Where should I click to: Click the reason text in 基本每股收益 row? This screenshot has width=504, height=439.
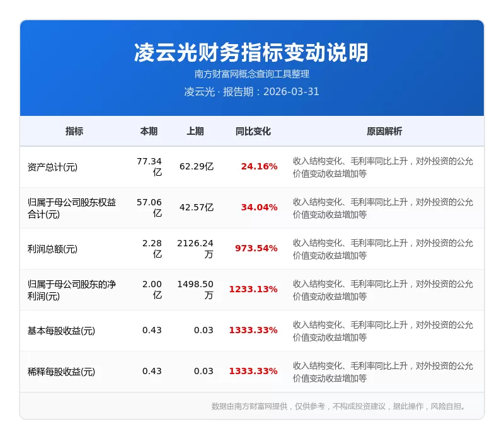(x=382, y=331)
